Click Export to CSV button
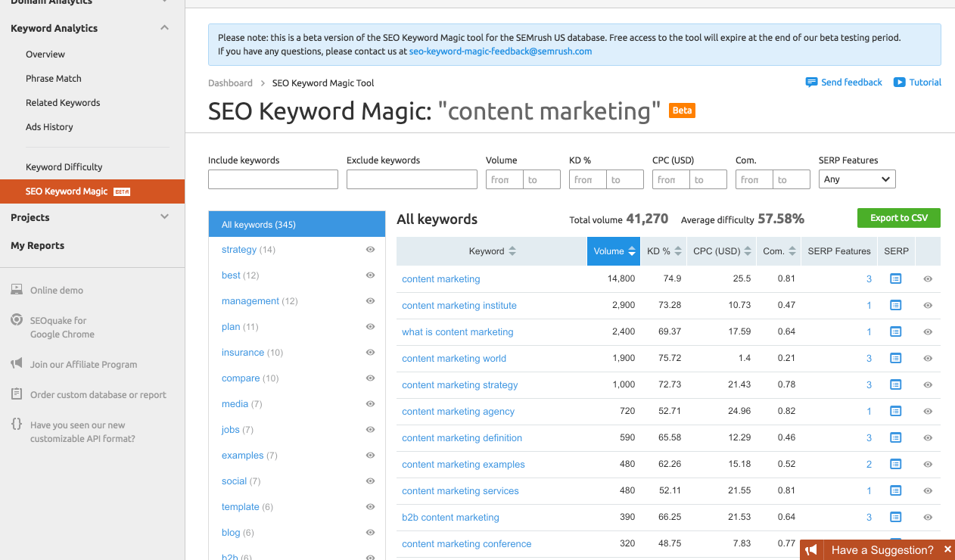955x560 pixels. [x=899, y=218]
